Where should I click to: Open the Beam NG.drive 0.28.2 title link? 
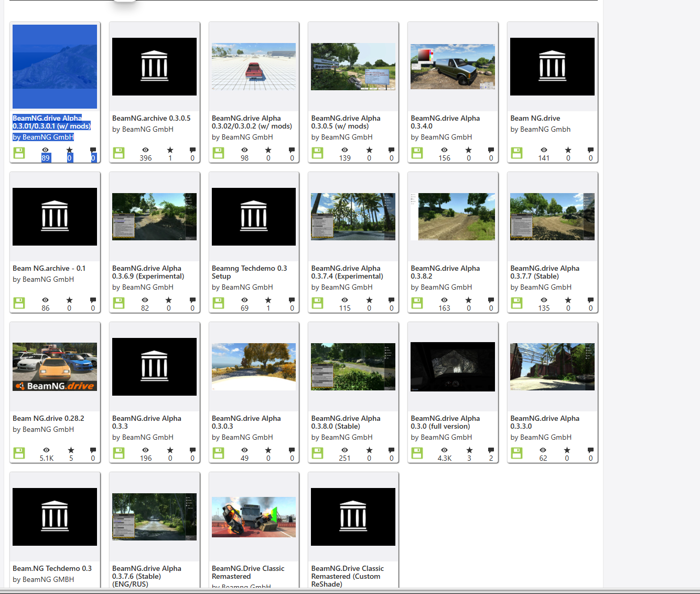(x=48, y=419)
